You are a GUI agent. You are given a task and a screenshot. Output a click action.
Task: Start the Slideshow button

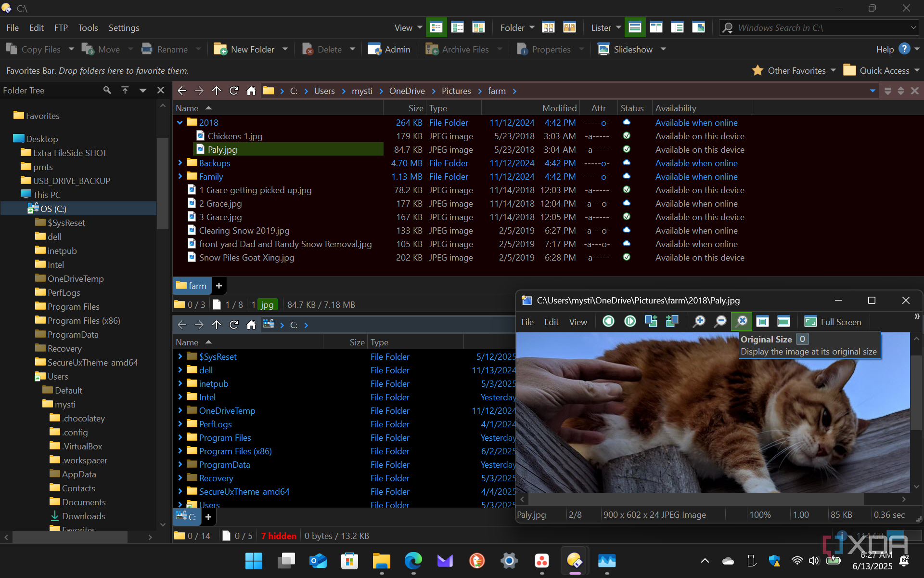click(625, 49)
